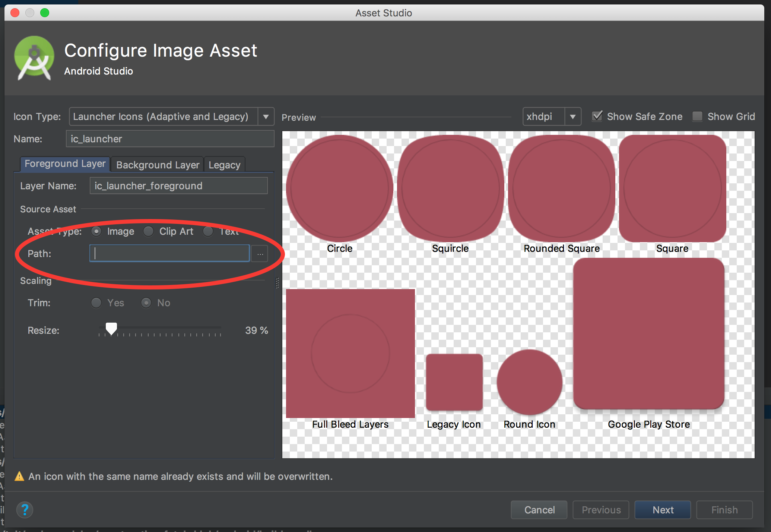Enable the Show Grid checkbox
Screen dimensions: 771x532
pos(697,116)
